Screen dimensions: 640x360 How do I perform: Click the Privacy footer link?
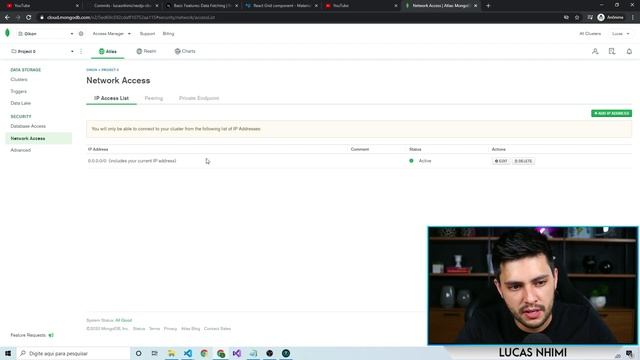click(170, 329)
